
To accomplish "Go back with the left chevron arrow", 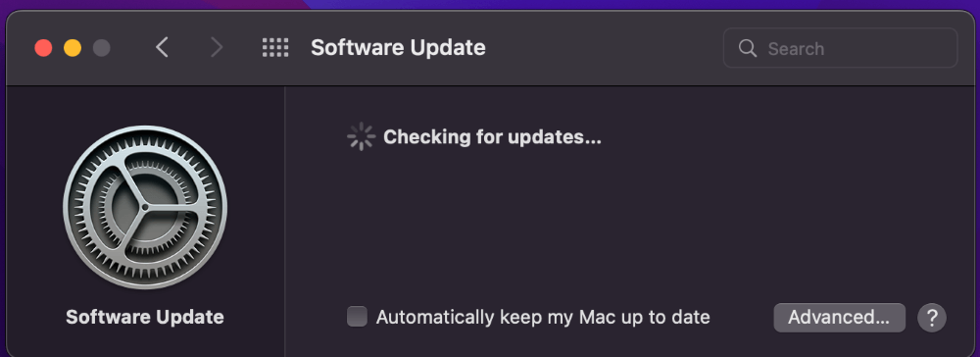I will 162,47.
